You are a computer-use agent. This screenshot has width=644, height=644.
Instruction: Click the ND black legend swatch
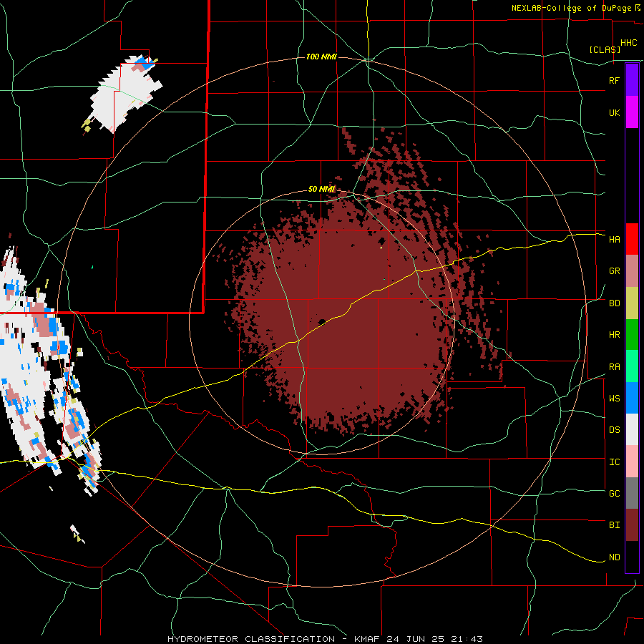click(632, 557)
